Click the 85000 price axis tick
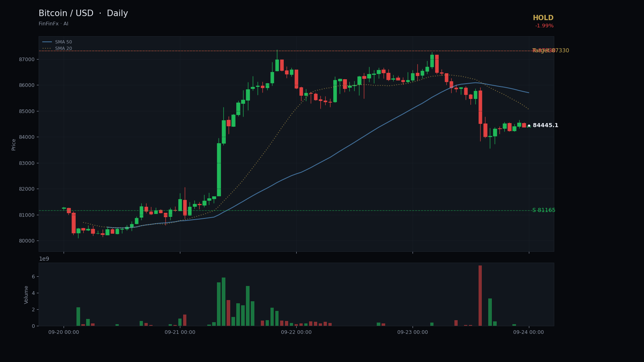 (27, 111)
